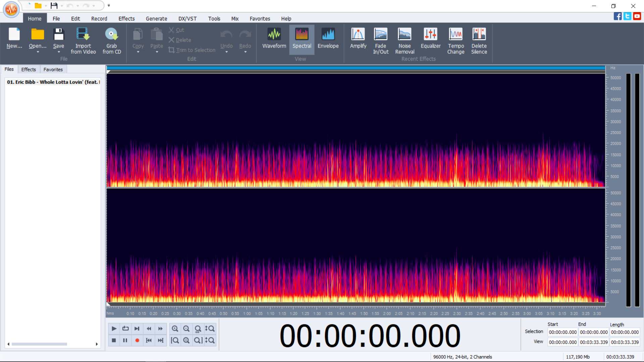The width and height of the screenshot is (644, 362).
Task: Jump to the start of the track
Action: [x=149, y=341]
